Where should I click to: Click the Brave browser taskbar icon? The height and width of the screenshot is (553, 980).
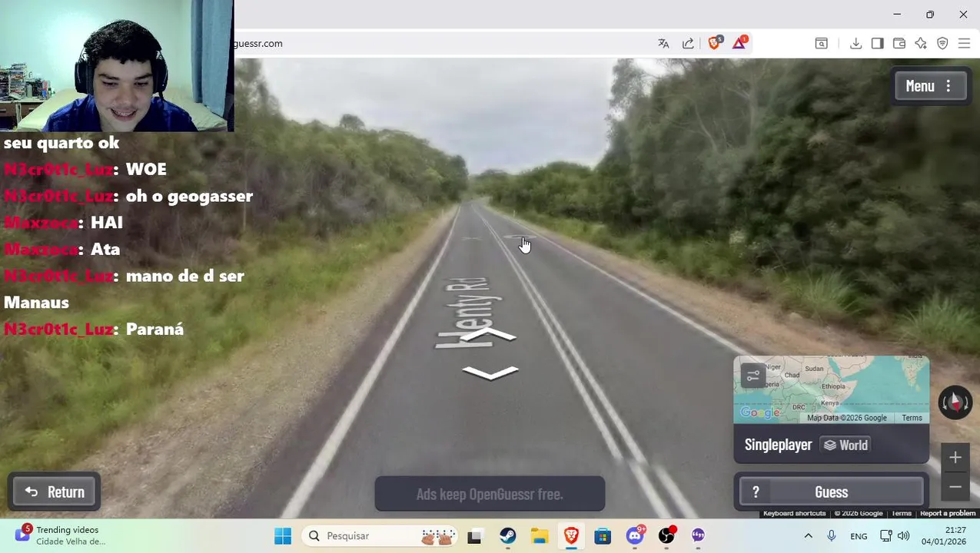(x=571, y=536)
